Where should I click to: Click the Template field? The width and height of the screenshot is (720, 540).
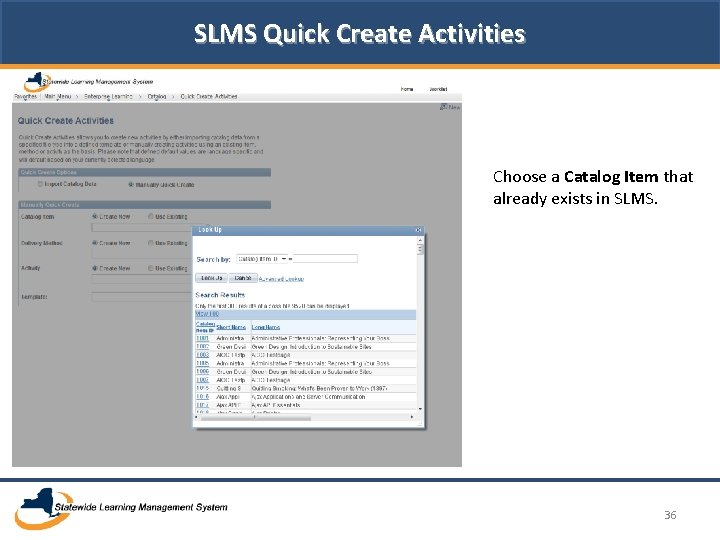click(x=142, y=297)
